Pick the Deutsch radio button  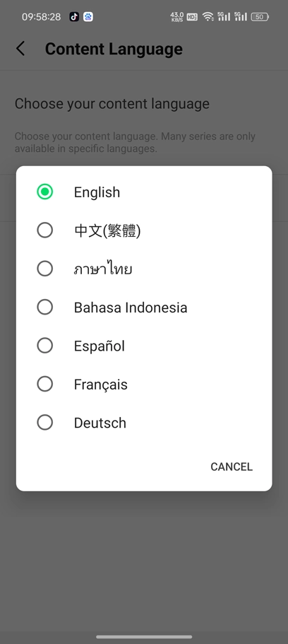coord(44,422)
